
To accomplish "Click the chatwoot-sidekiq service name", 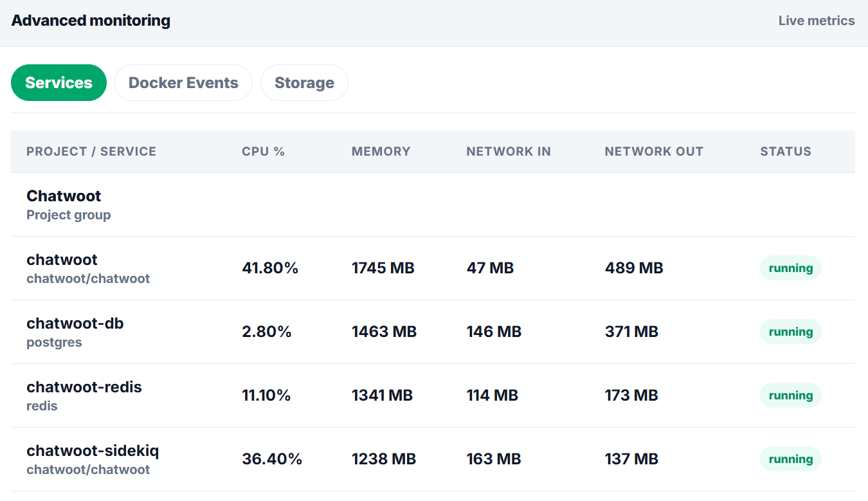I will pos(93,451).
